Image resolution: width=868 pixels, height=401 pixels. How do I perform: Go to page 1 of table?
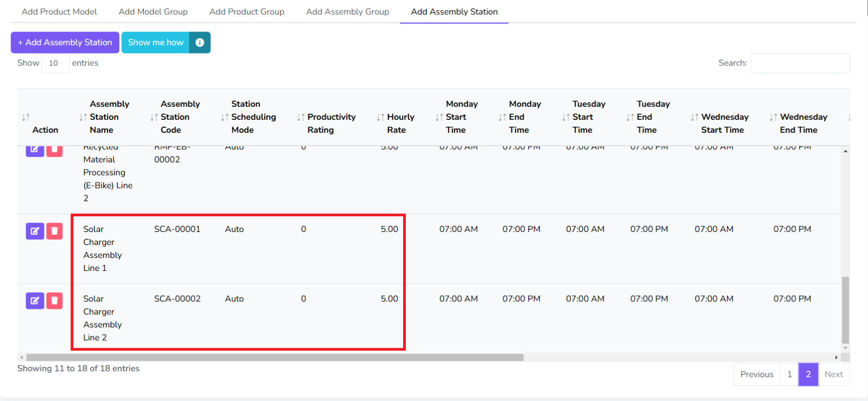pos(789,374)
